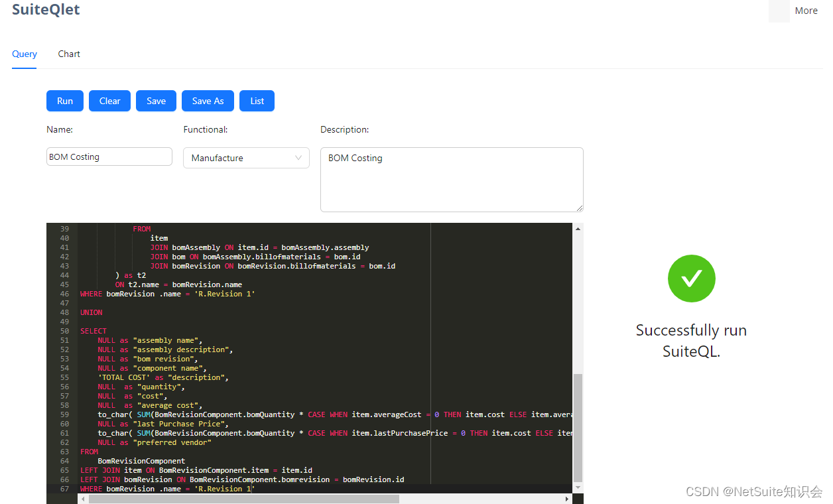833x504 pixels.
Task: Click the Save button
Action: tap(156, 101)
